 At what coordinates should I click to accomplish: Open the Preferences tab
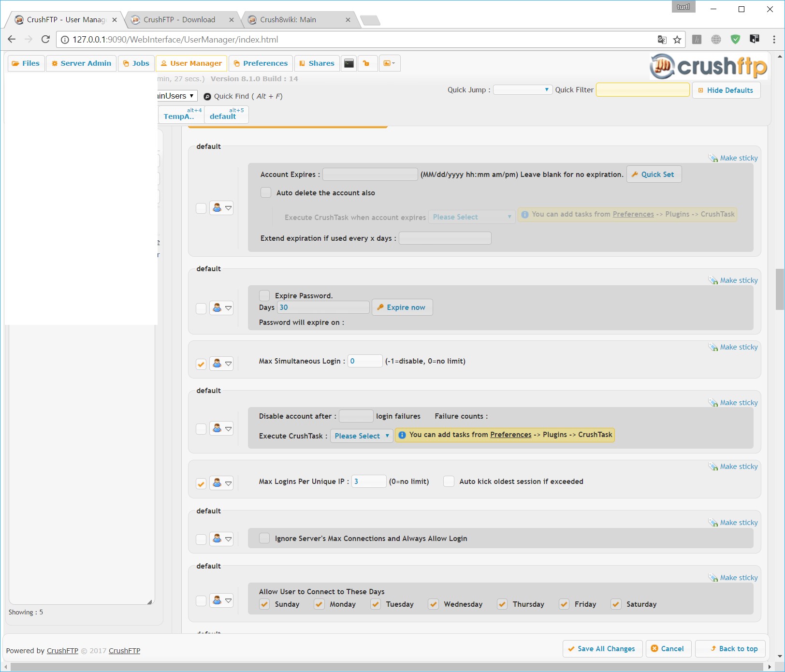click(x=261, y=63)
